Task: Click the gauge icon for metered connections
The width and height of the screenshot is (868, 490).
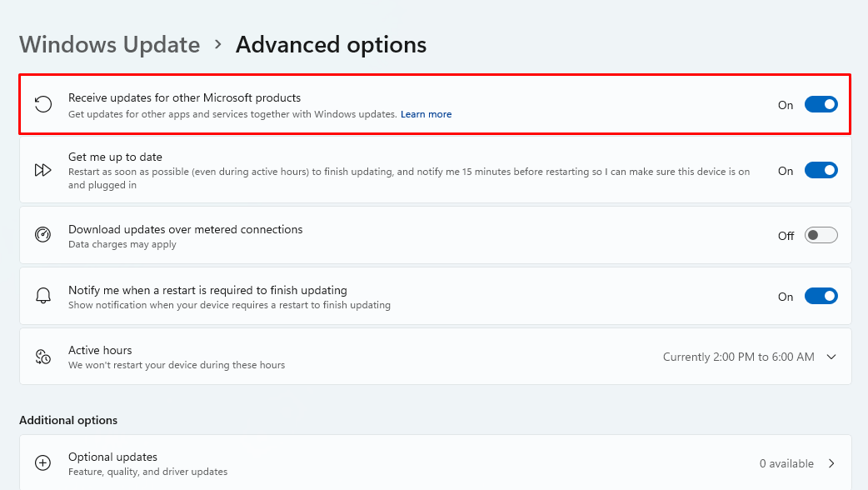Action: 43,235
